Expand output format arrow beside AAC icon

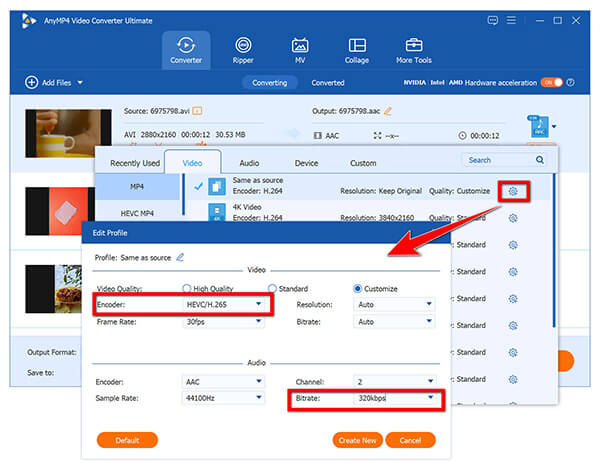(x=554, y=126)
